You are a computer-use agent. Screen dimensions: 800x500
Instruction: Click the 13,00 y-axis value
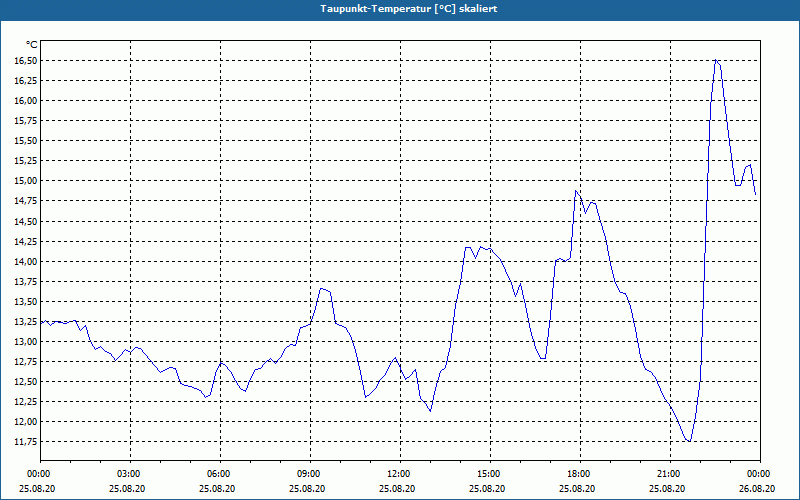(x=25, y=342)
